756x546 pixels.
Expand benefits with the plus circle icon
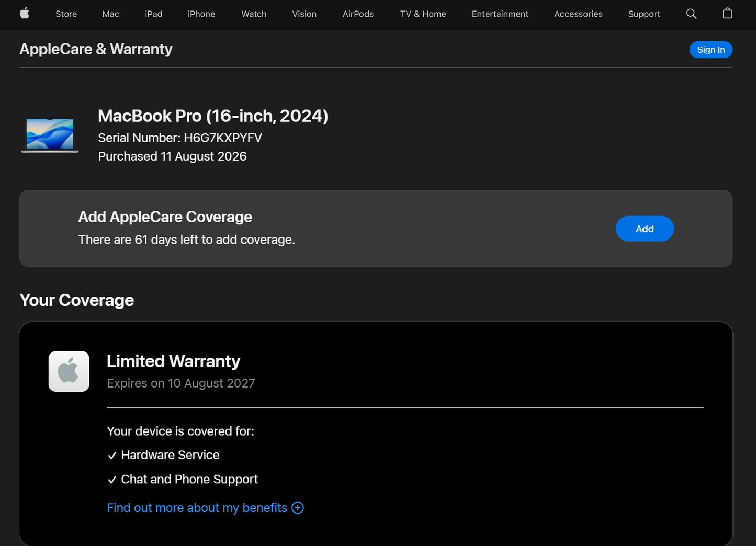(298, 508)
